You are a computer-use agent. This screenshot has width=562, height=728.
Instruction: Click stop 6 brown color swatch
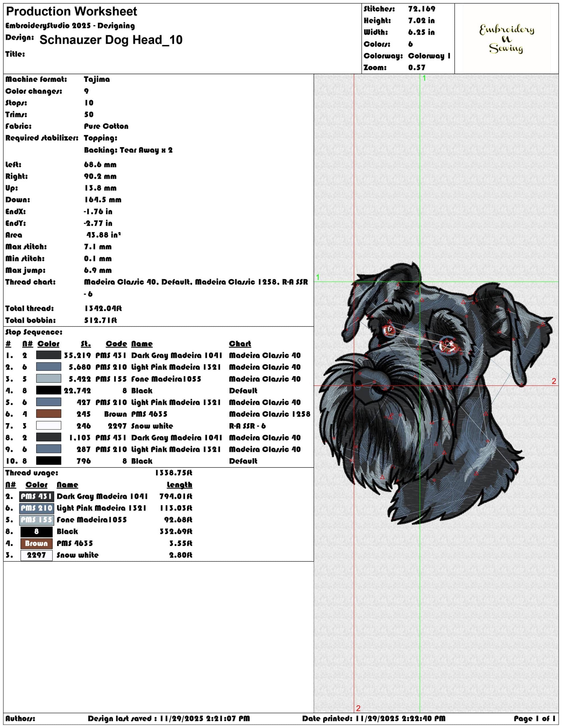pyautogui.click(x=49, y=414)
